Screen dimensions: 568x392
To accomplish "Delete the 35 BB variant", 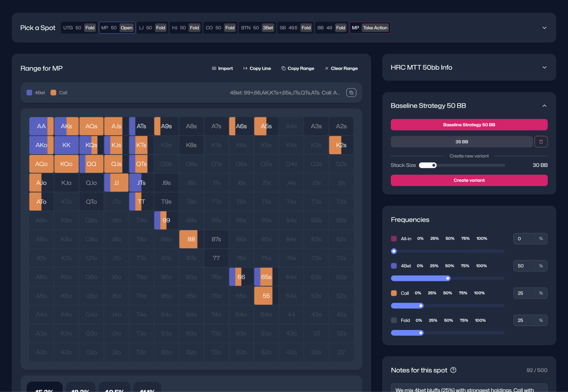I will pyautogui.click(x=541, y=142).
